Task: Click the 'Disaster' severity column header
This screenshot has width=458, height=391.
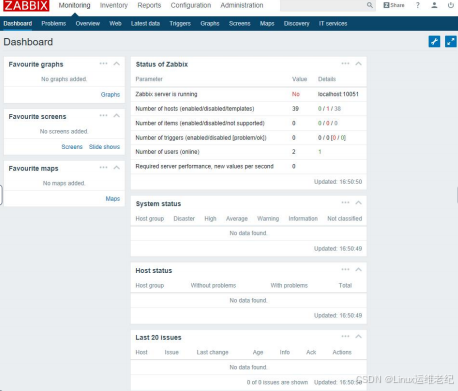Action: 184,219
